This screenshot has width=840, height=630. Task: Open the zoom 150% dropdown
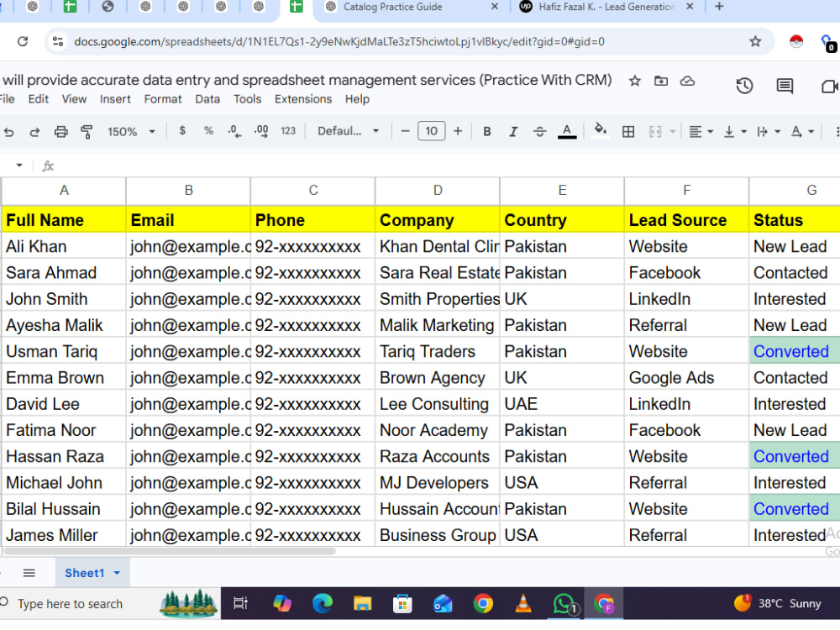click(x=131, y=131)
